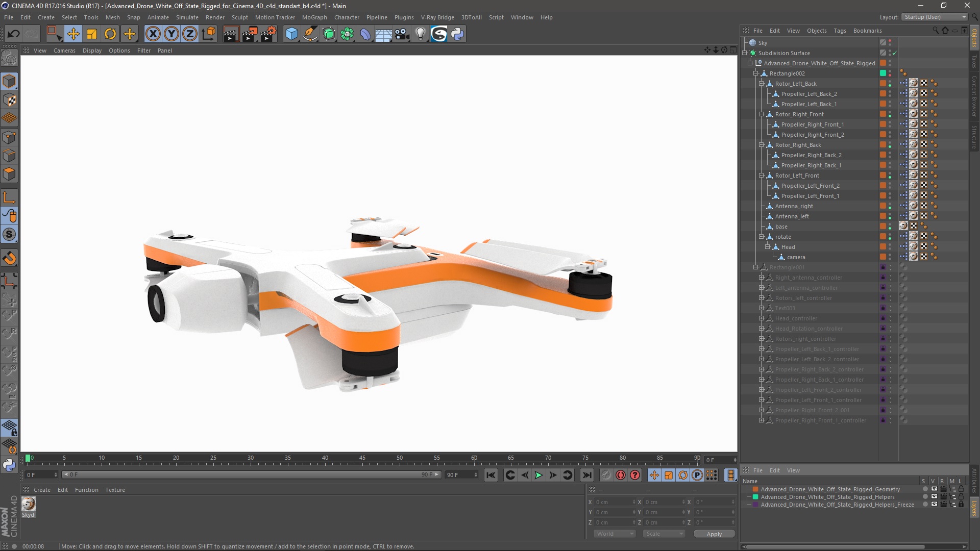
Task: Click the Apply button in coordinates panel
Action: pyautogui.click(x=714, y=534)
